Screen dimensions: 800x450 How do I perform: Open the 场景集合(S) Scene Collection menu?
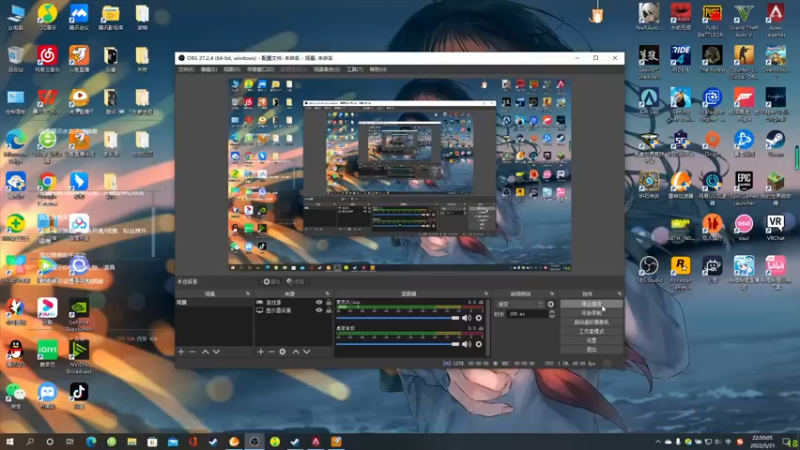click(x=327, y=69)
